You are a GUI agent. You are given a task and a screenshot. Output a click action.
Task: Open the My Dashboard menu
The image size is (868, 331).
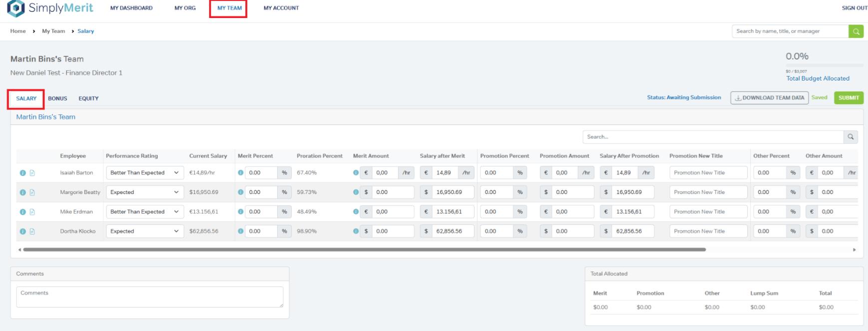131,8
